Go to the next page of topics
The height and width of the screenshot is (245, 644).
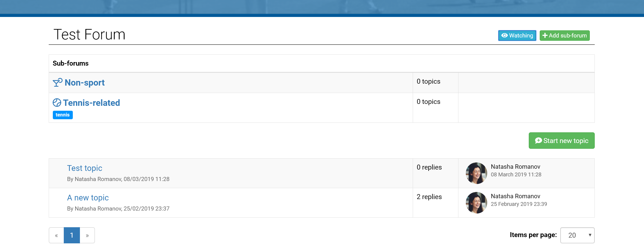coord(87,235)
